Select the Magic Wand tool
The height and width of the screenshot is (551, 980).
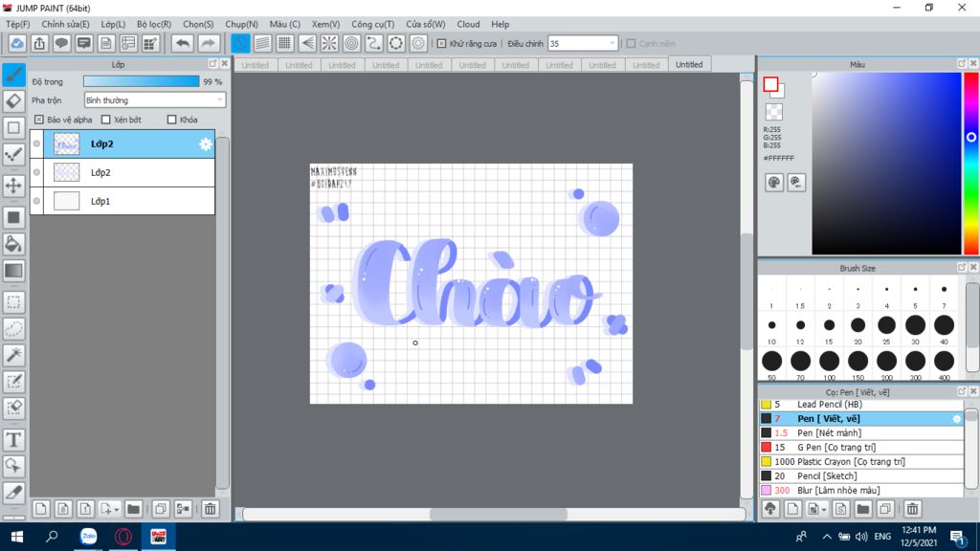coord(13,355)
